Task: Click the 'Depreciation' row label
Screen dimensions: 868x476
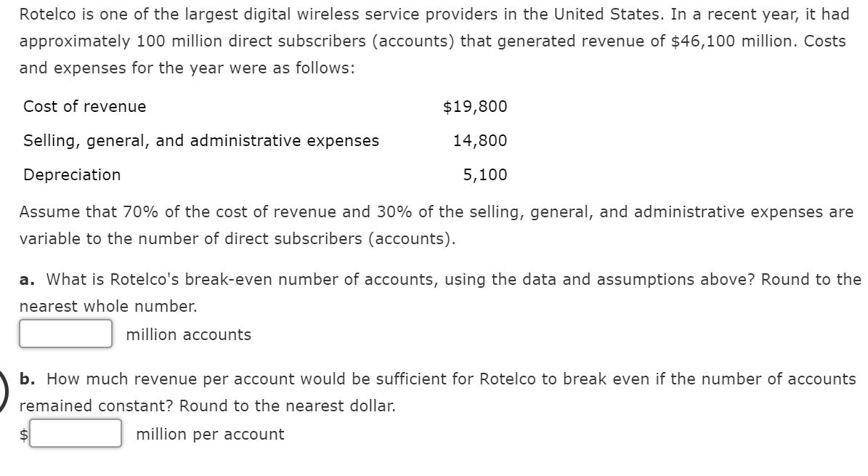Action: [72, 174]
